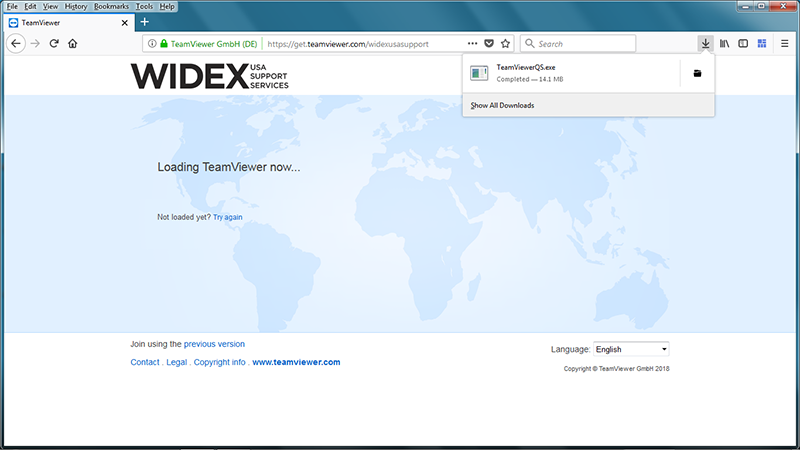The image size is (800, 450).
Task: Open the History menu
Action: pos(76,6)
